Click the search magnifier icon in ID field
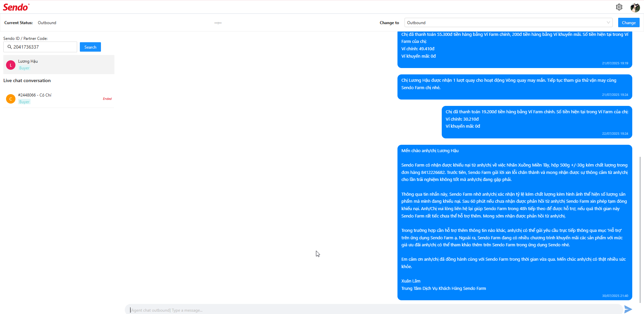Screen dimensions: 644x314 [10, 47]
